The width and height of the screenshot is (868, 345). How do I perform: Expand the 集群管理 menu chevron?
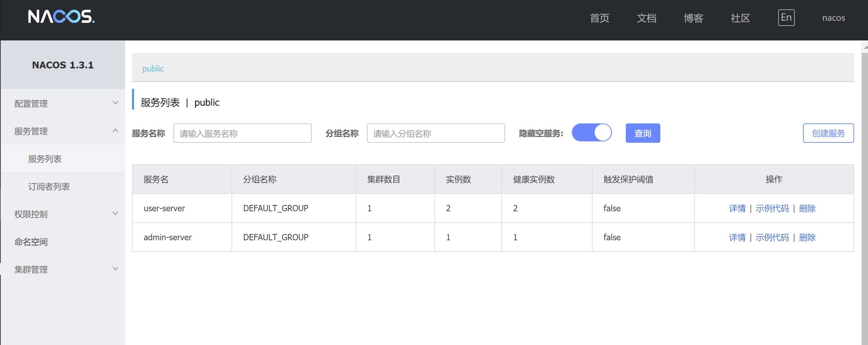point(115,269)
